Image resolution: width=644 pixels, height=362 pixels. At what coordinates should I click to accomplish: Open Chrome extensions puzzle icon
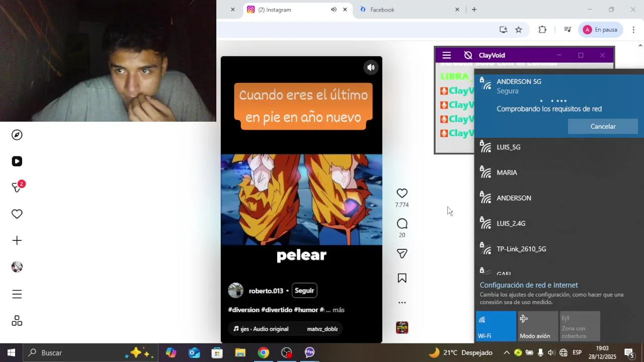point(542,30)
